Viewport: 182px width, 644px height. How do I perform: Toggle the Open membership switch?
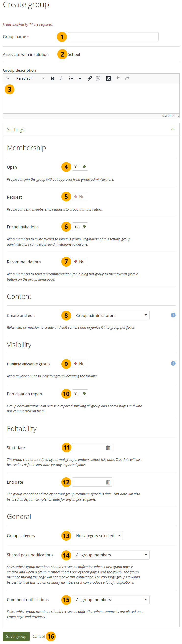pos(80,167)
